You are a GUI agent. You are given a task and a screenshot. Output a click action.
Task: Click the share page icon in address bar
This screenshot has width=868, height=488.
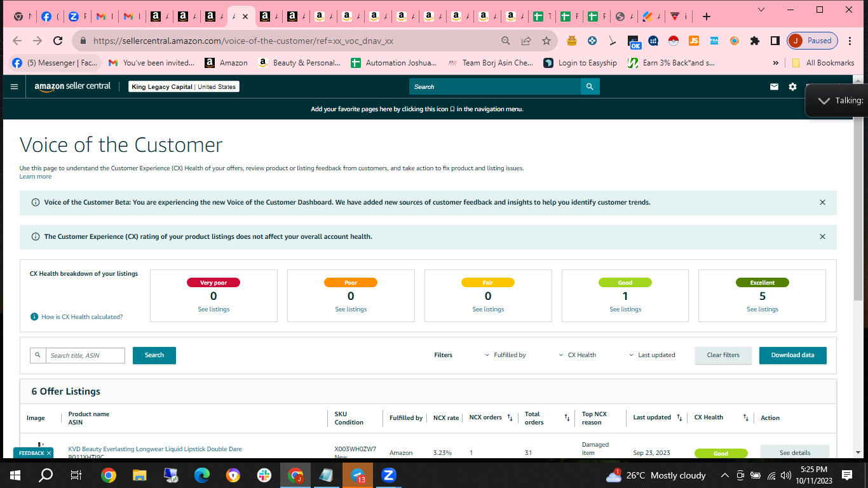point(526,41)
